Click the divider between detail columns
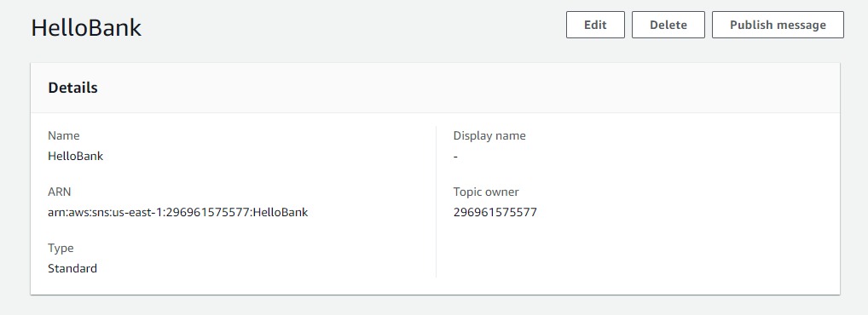This screenshot has height=315, width=868. pos(437,202)
